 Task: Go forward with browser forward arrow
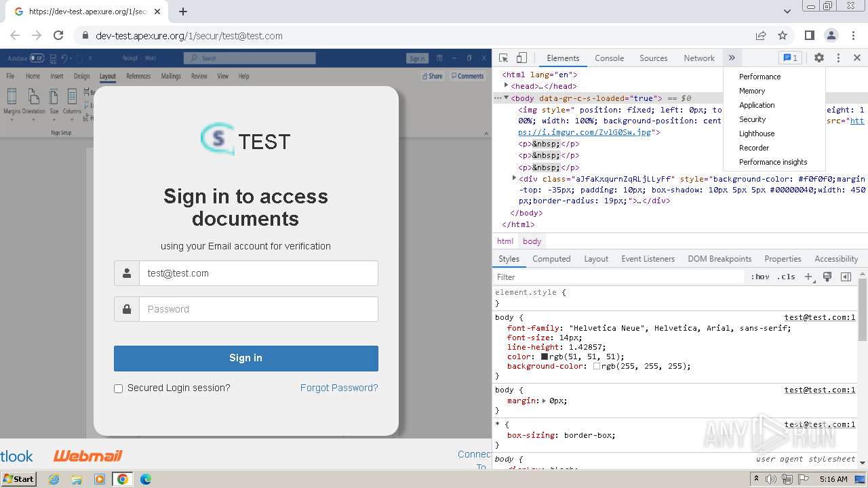37,35
